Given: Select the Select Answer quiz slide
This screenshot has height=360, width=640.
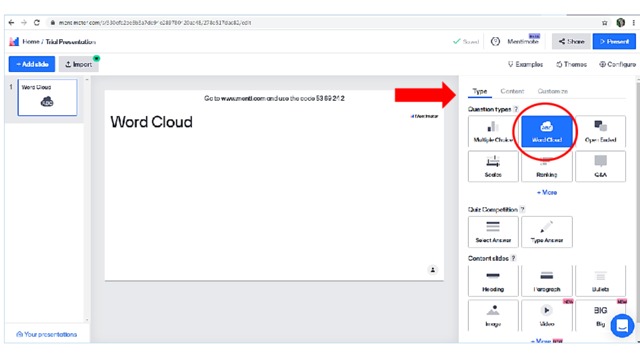Looking at the screenshot, I should pyautogui.click(x=493, y=232).
